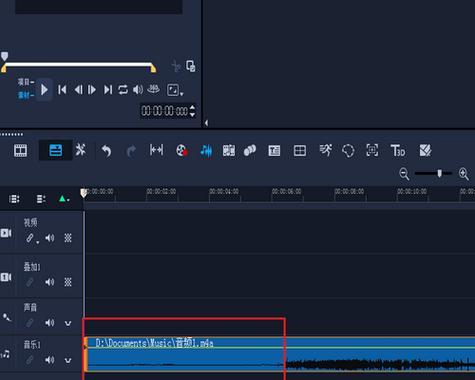Toggle ripple editing on Overlay 1 track
The image size is (475, 380).
pyautogui.click(x=30, y=282)
